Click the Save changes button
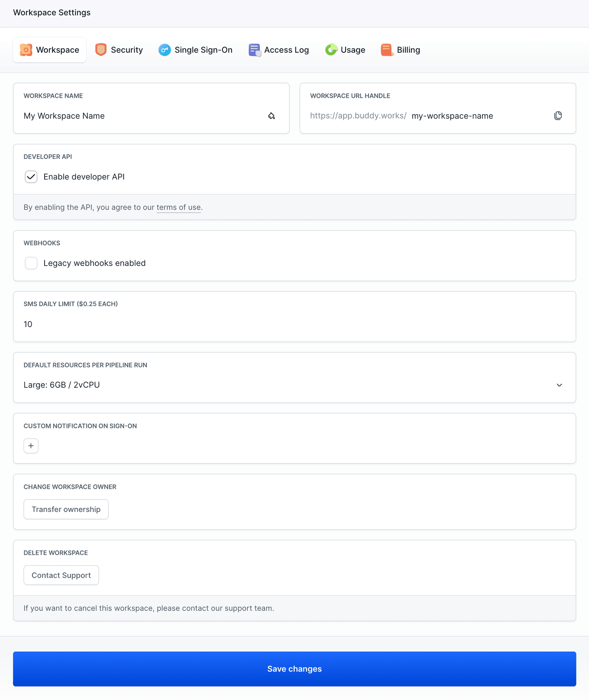The width and height of the screenshot is (589, 700). (x=294, y=669)
